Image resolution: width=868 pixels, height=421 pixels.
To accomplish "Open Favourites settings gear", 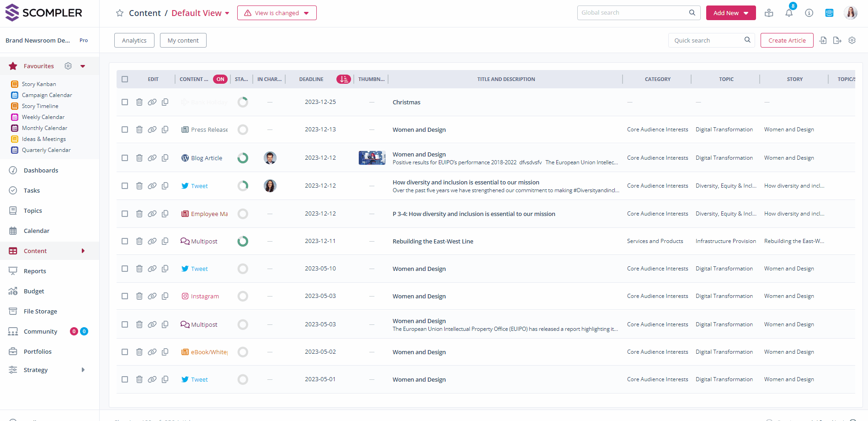I will [x=68, y=66].
